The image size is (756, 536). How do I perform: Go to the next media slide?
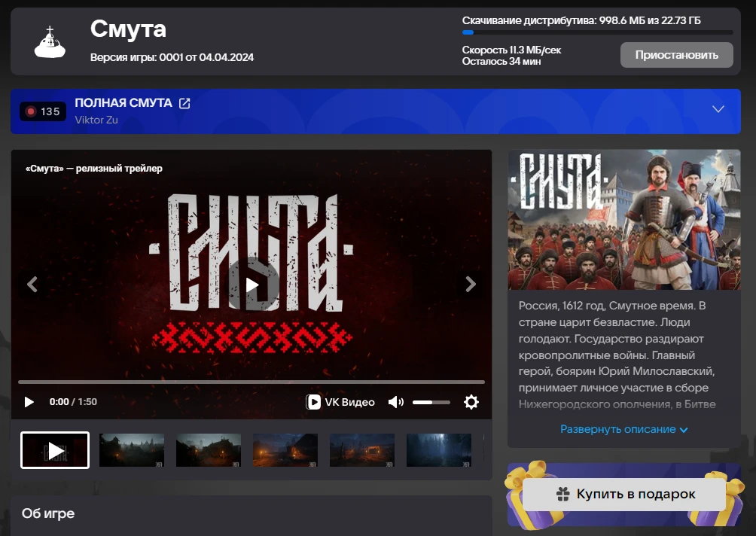tap(471, 285)
